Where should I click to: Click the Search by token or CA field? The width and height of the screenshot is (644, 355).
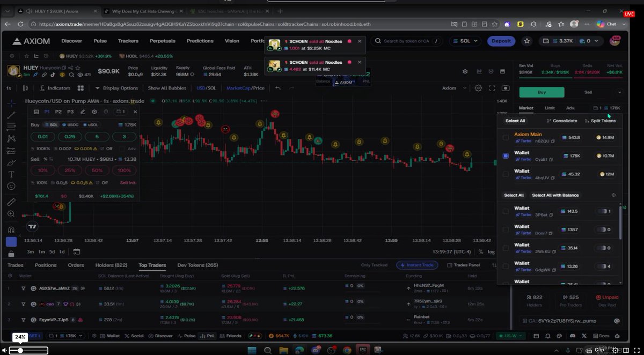(407, 41)
